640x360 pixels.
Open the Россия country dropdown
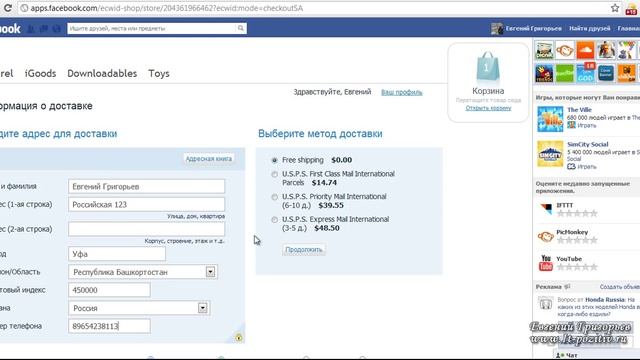tap(139, 308)
